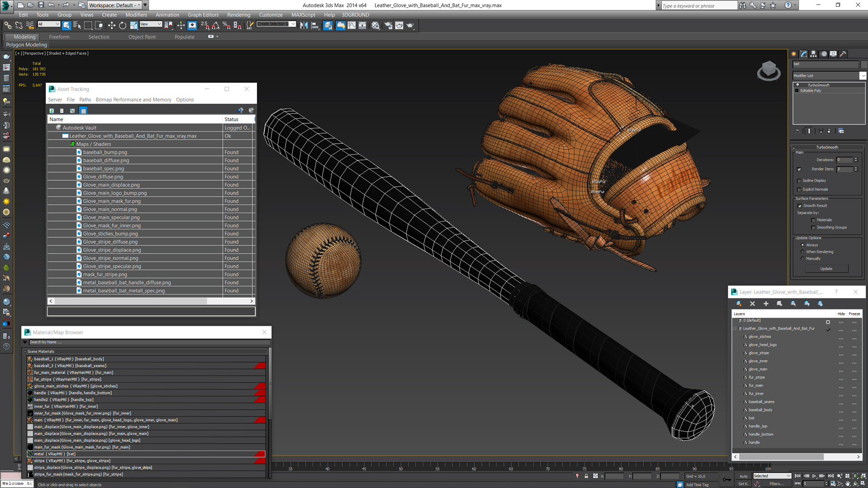Open the selection filter All dropdown

tap(49, 24)
